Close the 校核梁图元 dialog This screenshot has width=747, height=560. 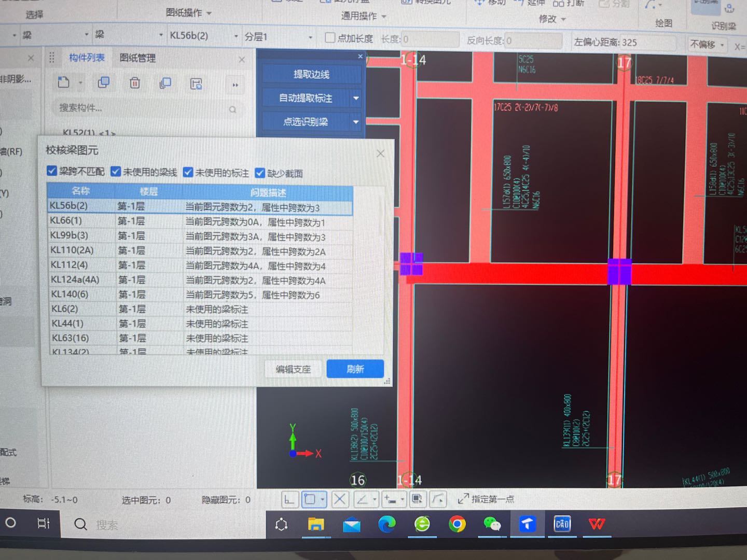pyautogui.click(x=380, y=153)
